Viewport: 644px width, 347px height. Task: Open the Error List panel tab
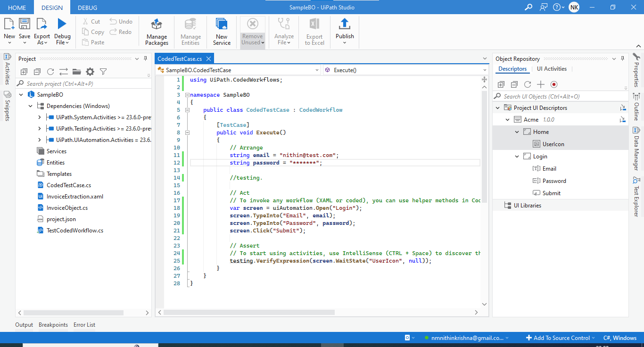[84, 325]
